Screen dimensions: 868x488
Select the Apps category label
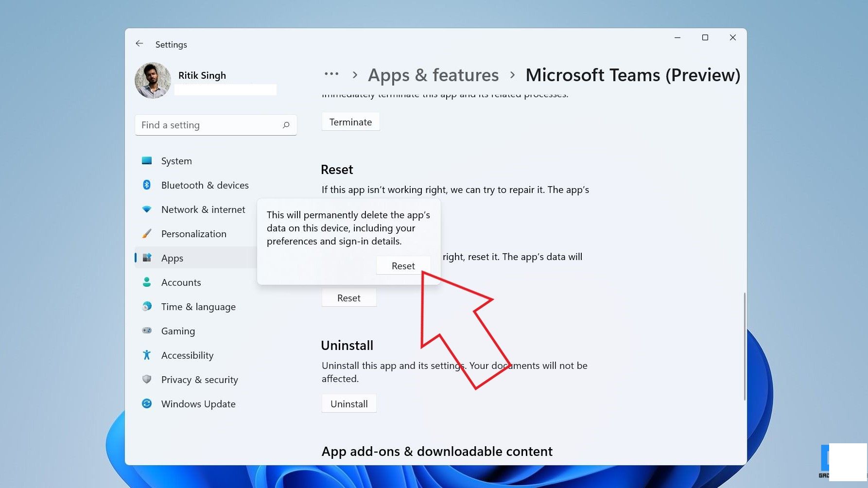(x=172, y=258)
